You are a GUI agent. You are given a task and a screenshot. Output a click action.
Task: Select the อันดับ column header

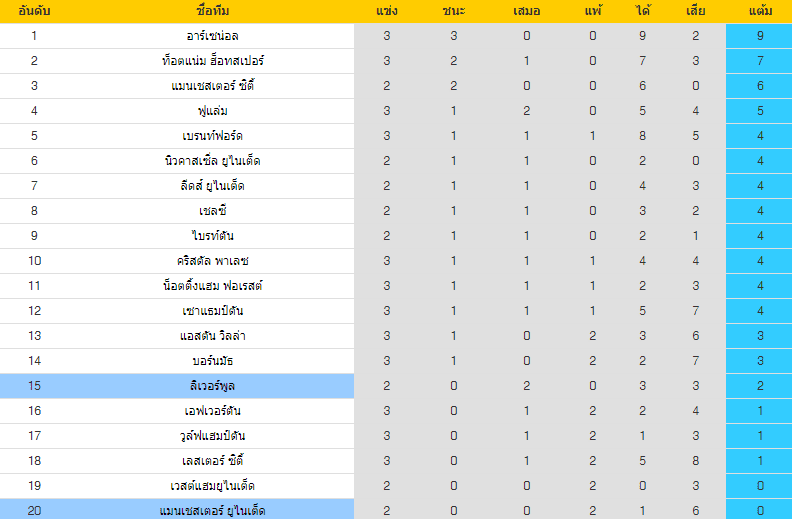pyautogui.click(x=34, y=11)
